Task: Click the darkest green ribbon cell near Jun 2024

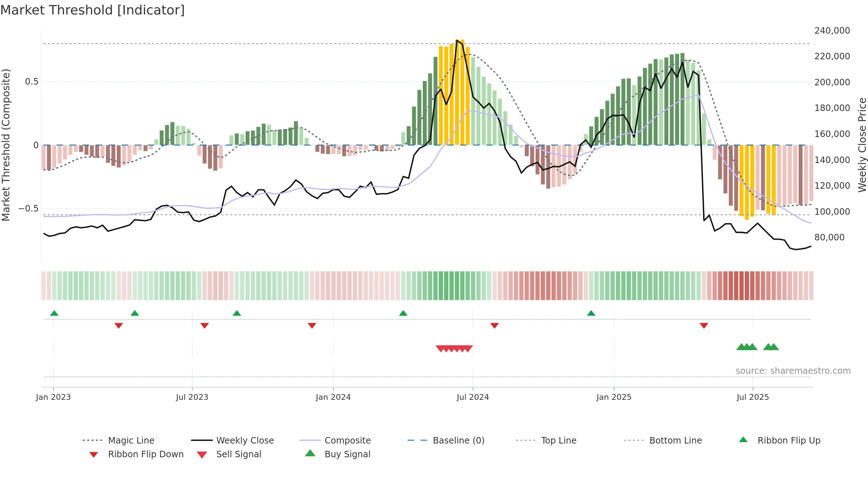Action: (452, 286)
